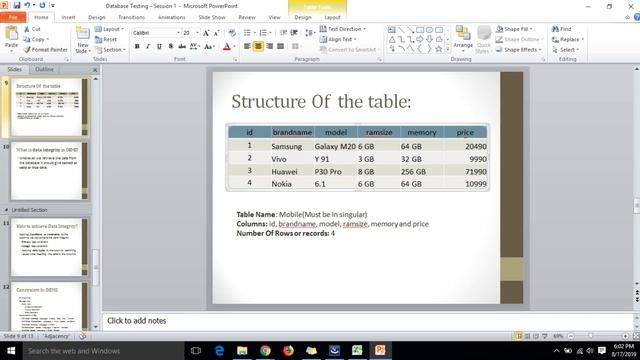Switch to the Review tab
The height and width of the screenshot is (360, 640).
247,17
